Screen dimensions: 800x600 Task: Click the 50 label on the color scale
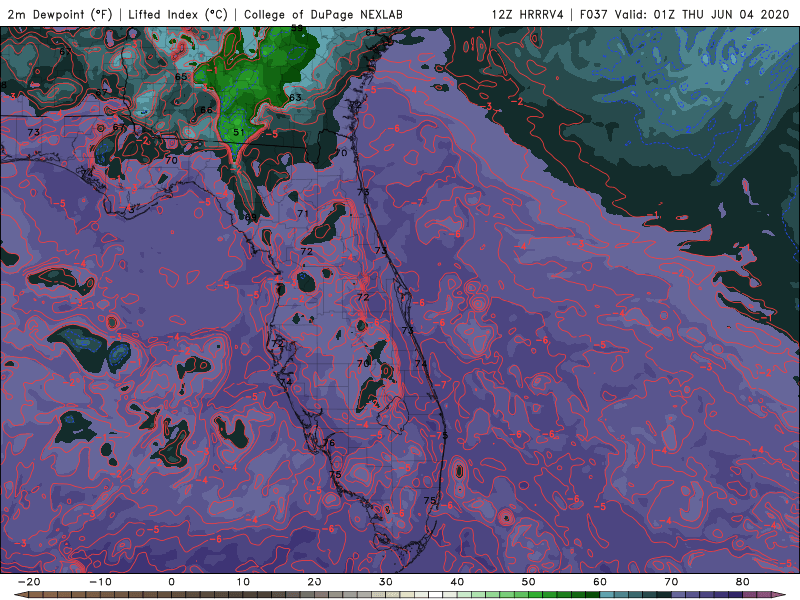(529, 582)
